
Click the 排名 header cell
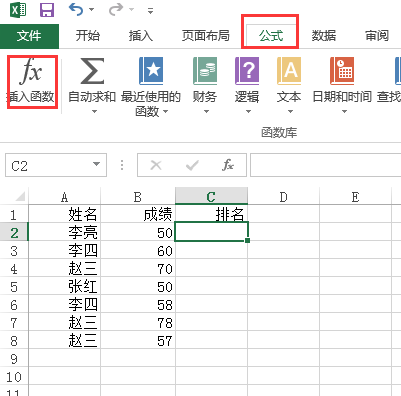tap(211, 214)
